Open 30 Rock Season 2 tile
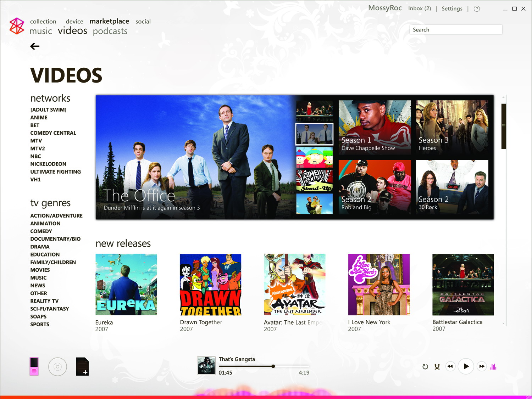The image size is (532, 399). point(452,187)
